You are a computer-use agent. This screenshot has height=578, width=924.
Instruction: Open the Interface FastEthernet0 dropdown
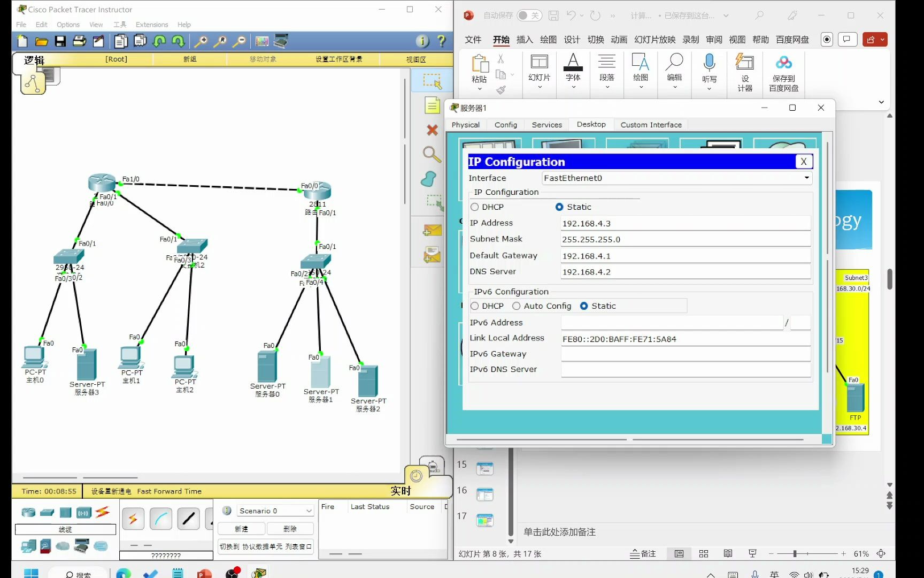677,178
